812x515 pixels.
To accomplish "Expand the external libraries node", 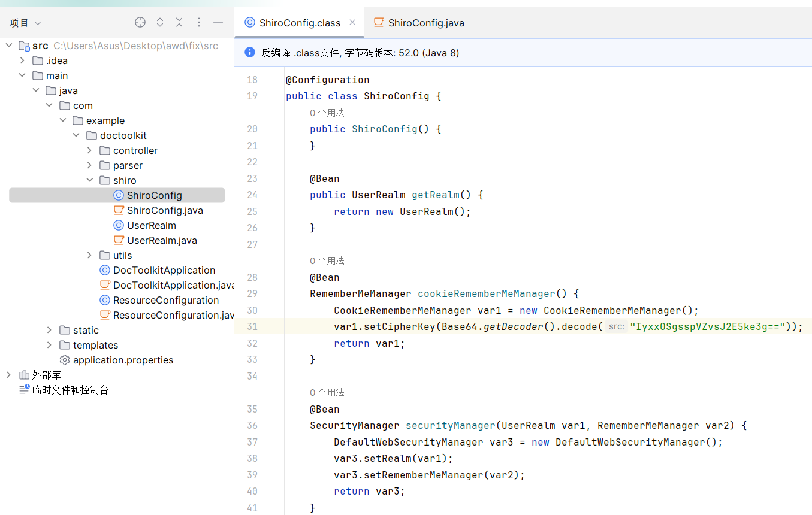I will pos(8,375).
